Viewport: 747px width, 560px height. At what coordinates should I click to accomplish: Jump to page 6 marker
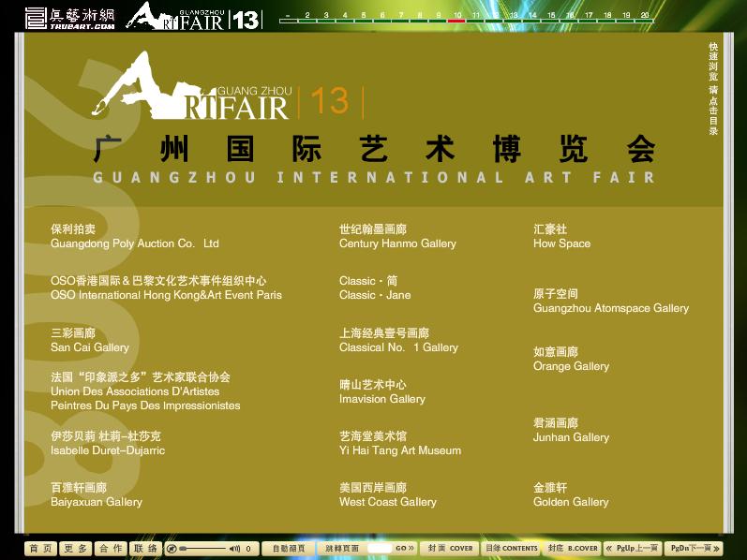[x=382, y=18]
